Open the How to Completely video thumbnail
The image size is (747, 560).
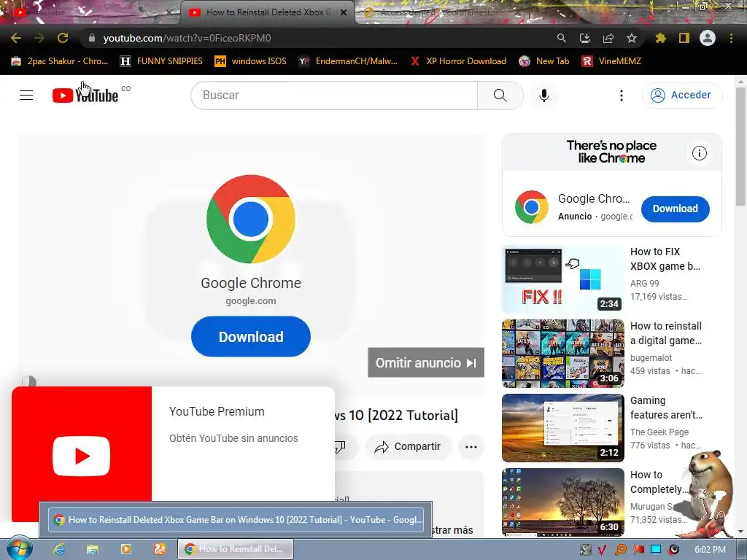click(563, 502)
